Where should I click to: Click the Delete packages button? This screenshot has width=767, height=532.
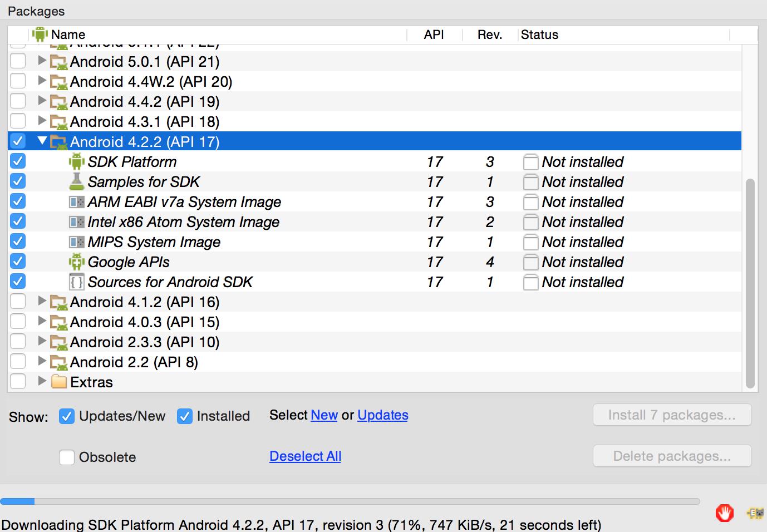[672, 456]
